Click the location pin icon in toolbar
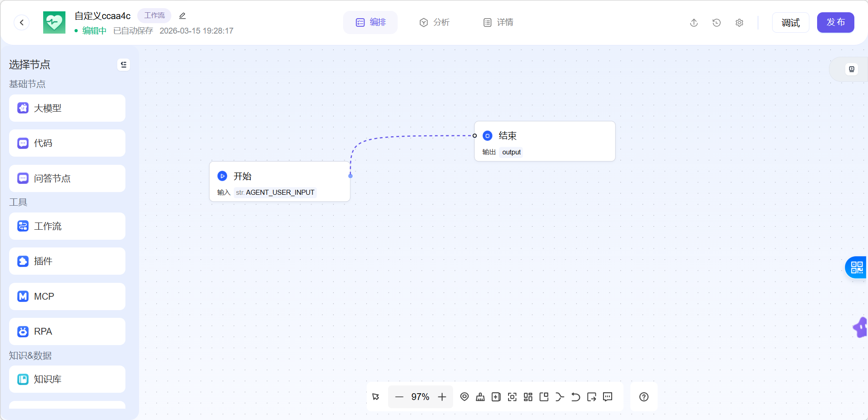This screenshot has height=420, width=868. (464, 397)
